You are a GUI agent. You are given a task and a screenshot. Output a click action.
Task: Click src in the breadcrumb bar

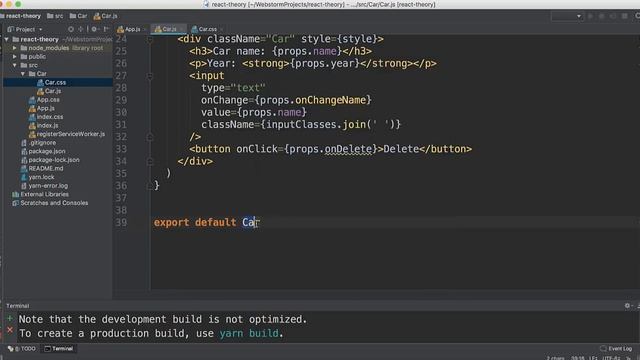[x=55, y=16]
